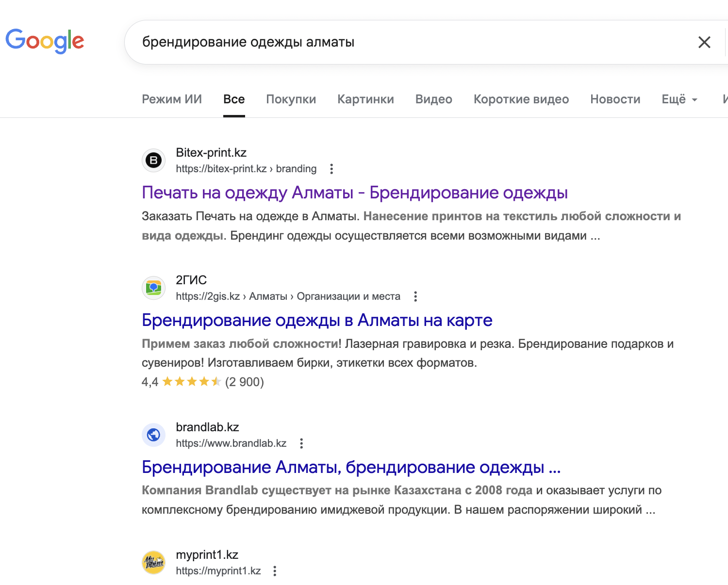Open Брендирование Алматы, брендирование одежды link
This screenshot has width=728, height=585.
(351, 467)
